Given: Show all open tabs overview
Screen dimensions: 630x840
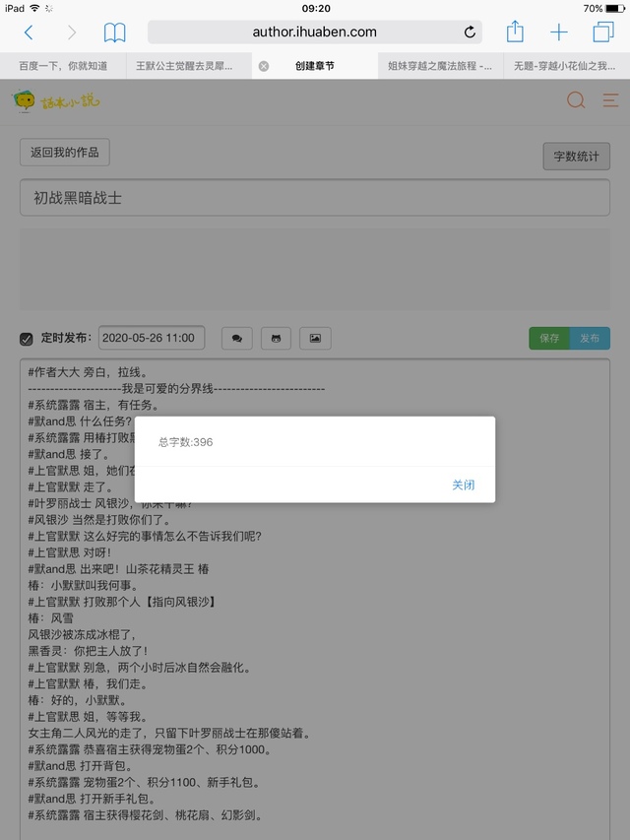Looking at the screenshot, I should click(602, 32).
